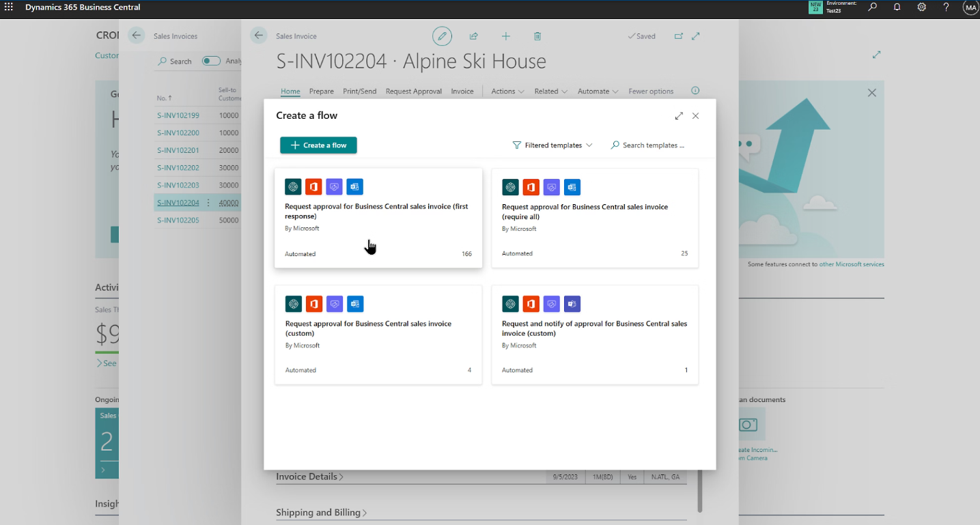Screen dimensions: 980x525
Task: Expand the Invoice Details section
Action: coord(310,477)
